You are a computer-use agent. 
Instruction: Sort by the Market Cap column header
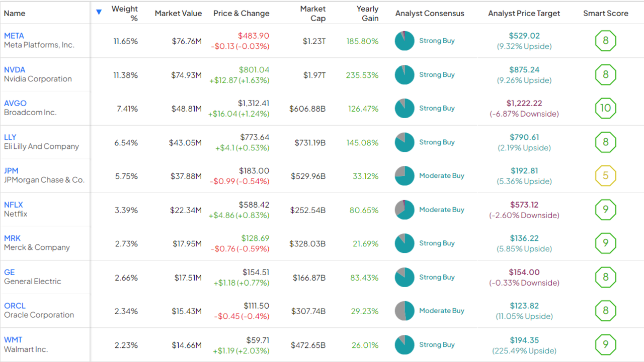[x=313, y=13]
